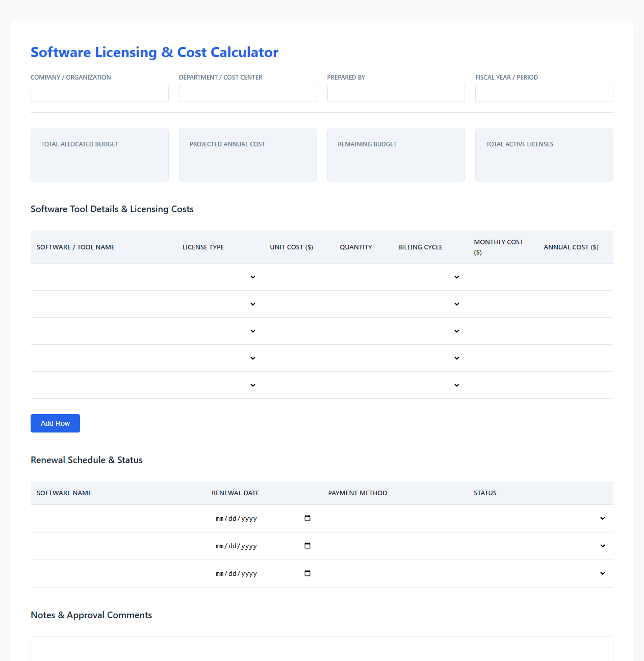
Task: Click Quantity cell in first tool row
Action: [363, 277]
